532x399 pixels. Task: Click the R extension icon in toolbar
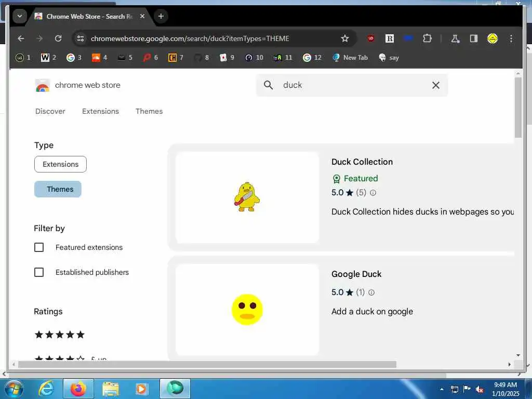[x=390, y=38]
